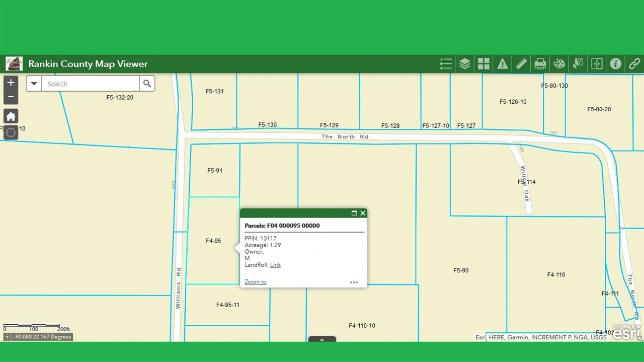Expand the bottom attribute table arrow
644x362 pixels.
(322, 339)
